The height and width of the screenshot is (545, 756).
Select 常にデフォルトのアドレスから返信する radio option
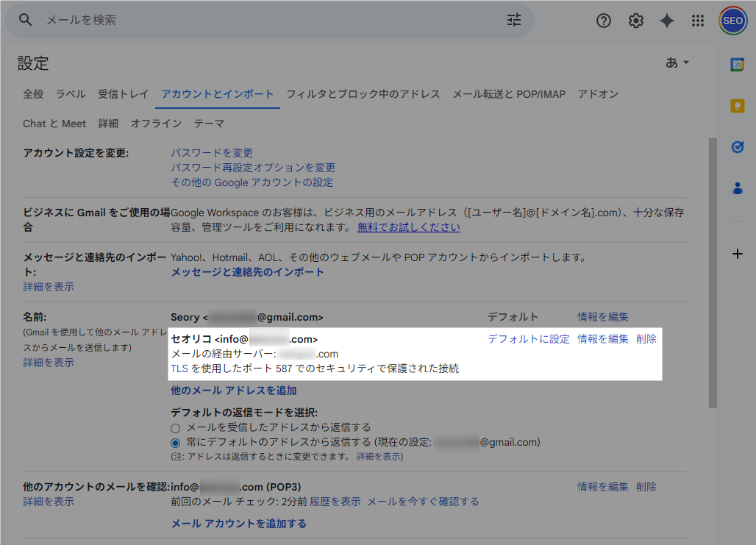[174, 443]
